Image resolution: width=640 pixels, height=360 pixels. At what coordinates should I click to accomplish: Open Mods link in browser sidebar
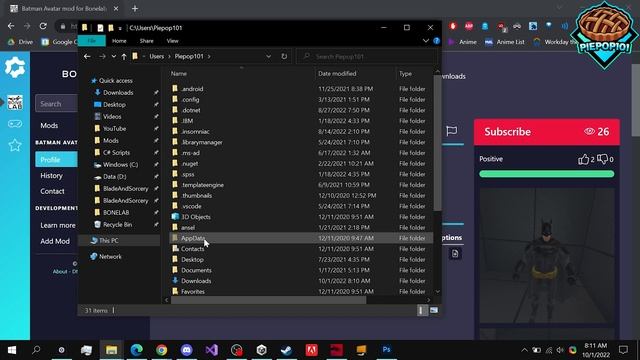(x=49, y=126)
